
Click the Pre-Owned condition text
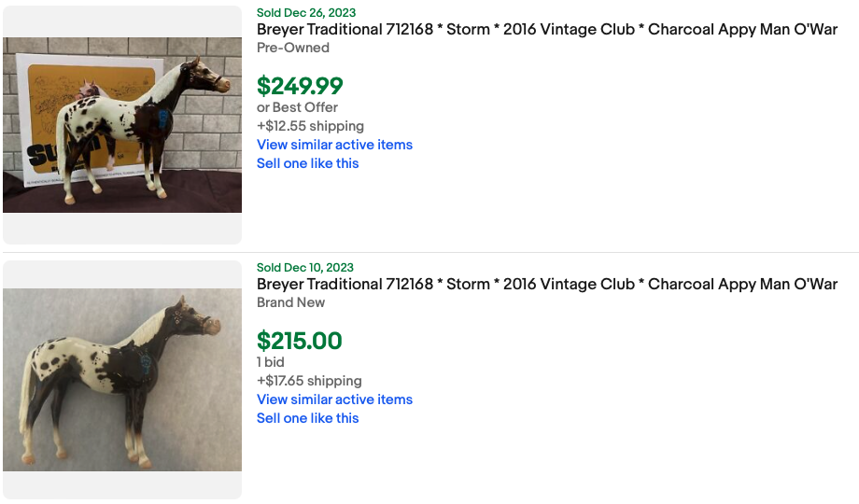pyautogui.click(x=293, y=48)
